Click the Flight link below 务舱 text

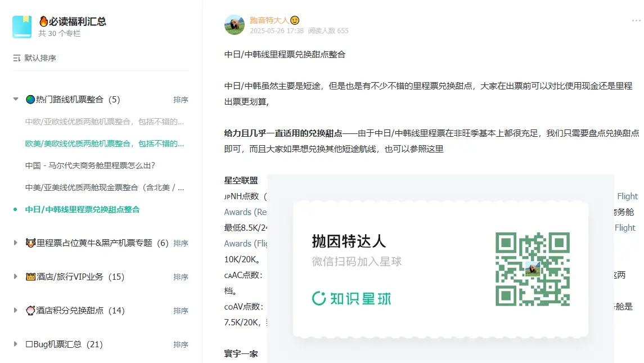[625, 228]
